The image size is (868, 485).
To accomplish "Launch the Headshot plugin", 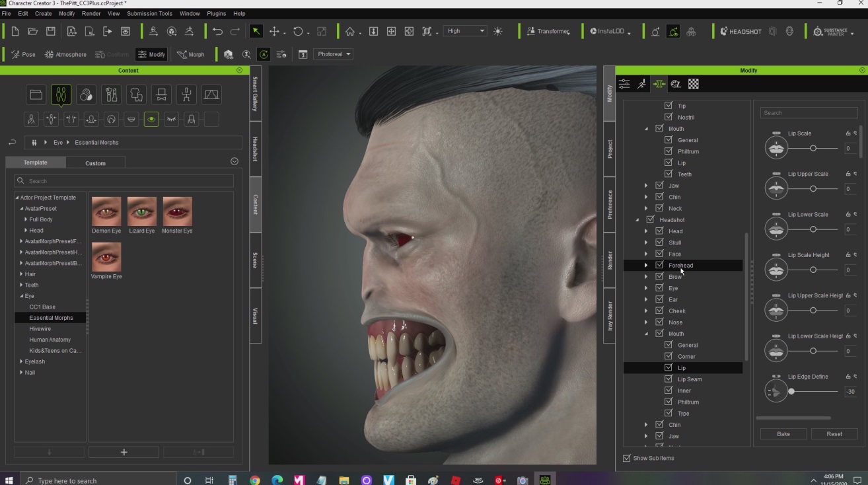I will click(741, 31).
